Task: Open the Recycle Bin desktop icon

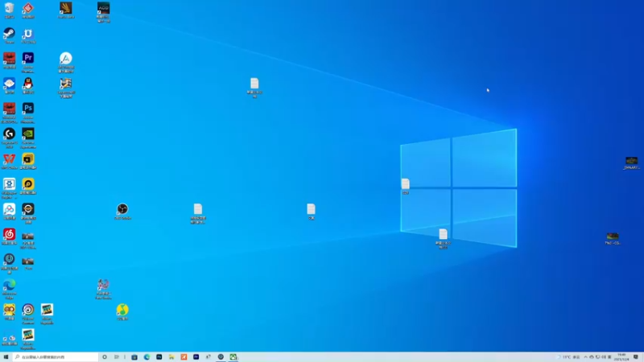Action: 9,10
